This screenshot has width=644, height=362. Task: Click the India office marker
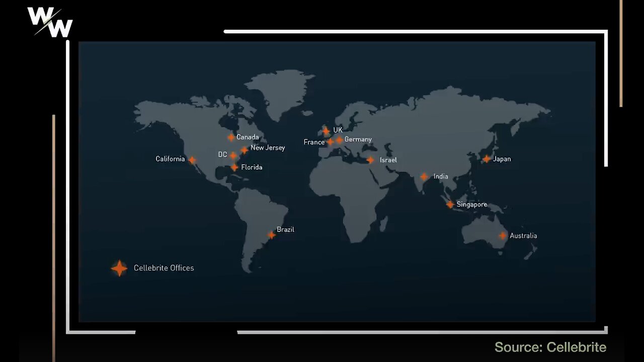point(424,177)
